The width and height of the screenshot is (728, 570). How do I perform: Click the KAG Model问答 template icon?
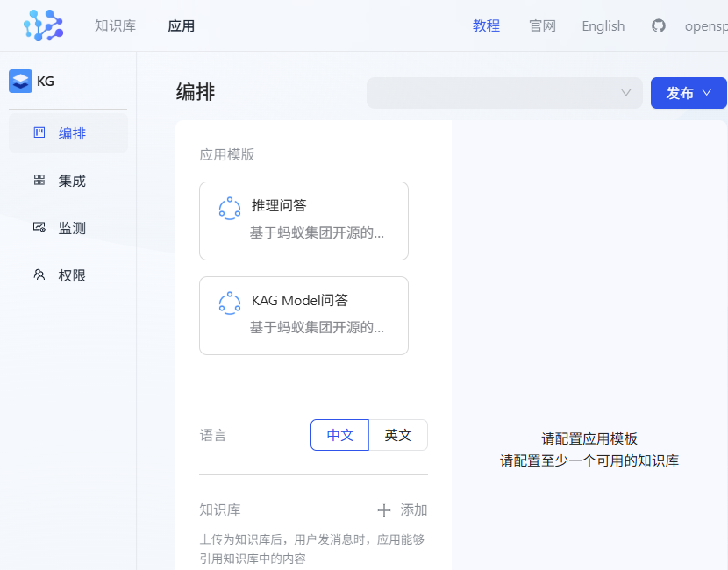click(230, 303)
